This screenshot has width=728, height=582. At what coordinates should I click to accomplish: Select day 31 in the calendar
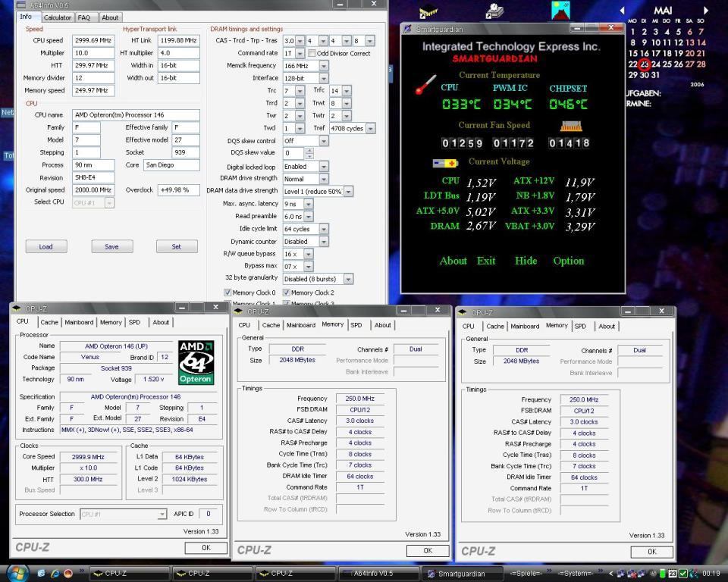click(x=655, y=75)
